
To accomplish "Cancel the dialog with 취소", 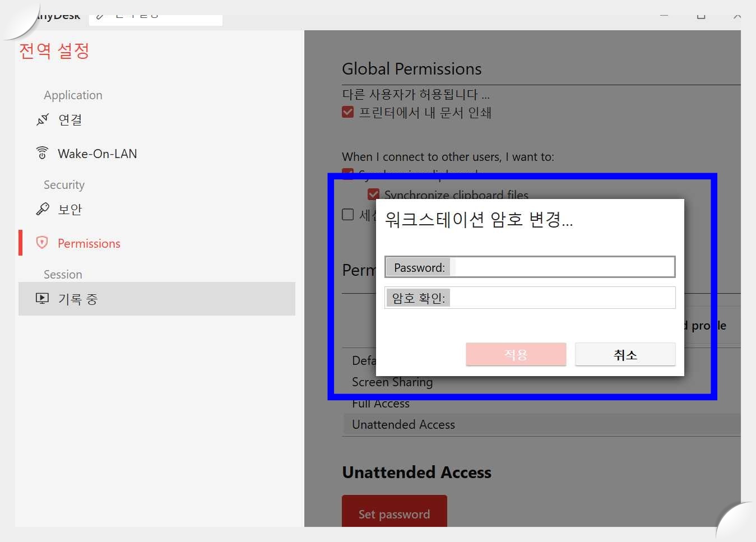I will point(625,354).
